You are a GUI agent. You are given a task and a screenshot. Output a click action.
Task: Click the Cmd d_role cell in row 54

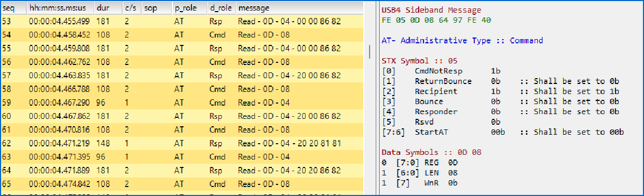coord(217,35)
